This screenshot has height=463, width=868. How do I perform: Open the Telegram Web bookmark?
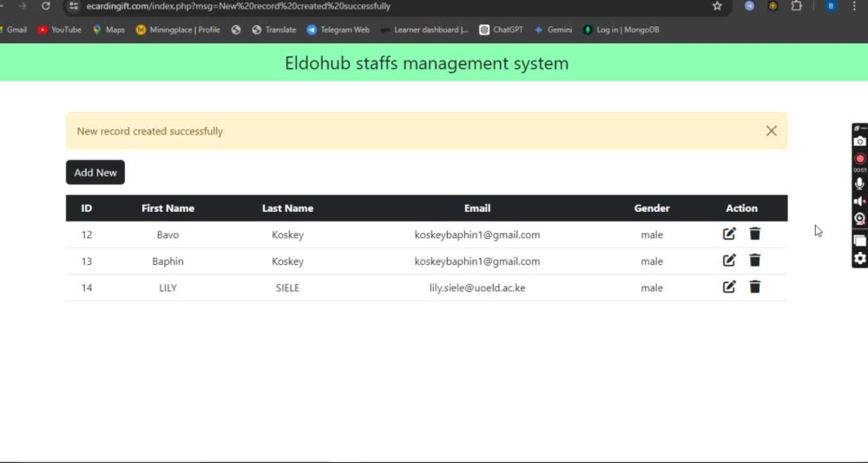click(x=339, y=30)
